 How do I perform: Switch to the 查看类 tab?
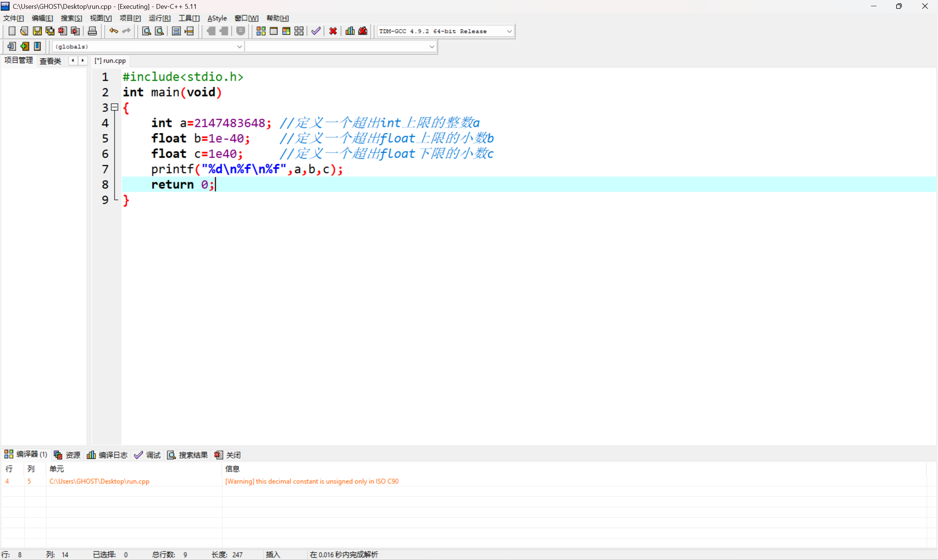pos(50,61)
